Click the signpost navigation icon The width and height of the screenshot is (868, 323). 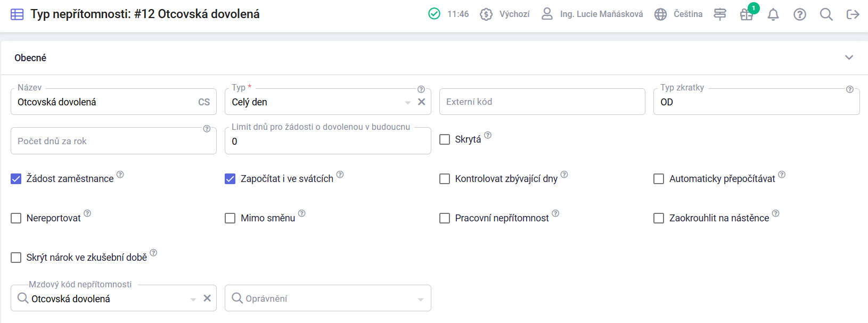coord(720,14)
